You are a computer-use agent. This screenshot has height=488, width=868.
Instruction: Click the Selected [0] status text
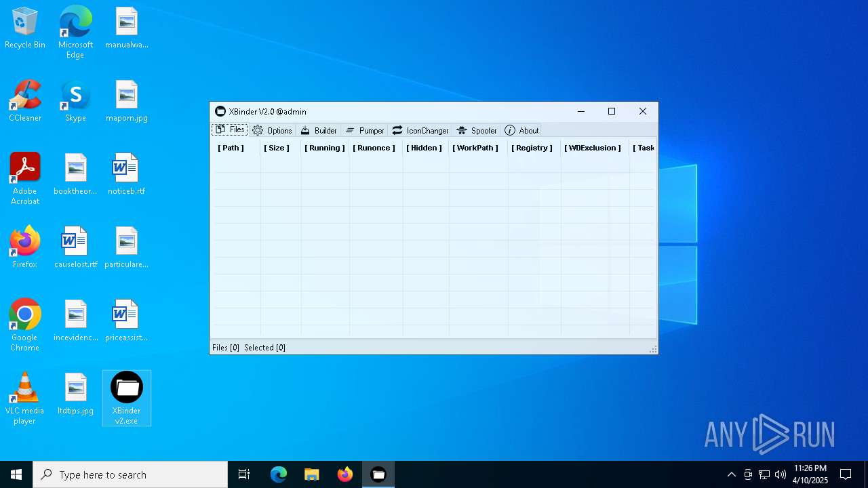pos(264,348)
